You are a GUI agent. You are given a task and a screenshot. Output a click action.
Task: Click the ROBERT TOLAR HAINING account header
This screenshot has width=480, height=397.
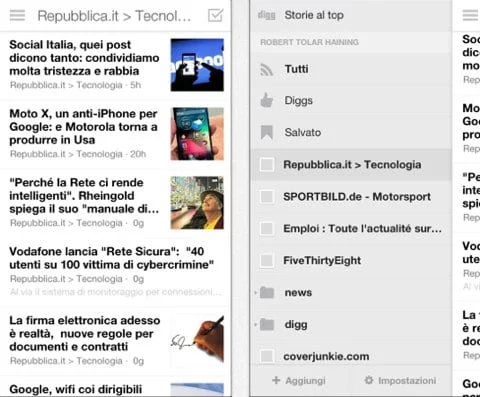tap(309, 42)
